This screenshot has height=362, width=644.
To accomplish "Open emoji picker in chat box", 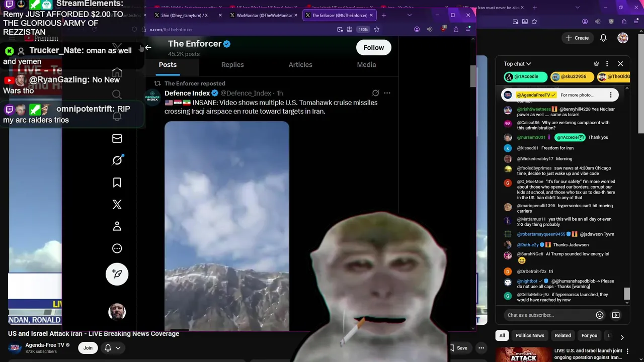I will pyautogui.click(x=599, y=315).
